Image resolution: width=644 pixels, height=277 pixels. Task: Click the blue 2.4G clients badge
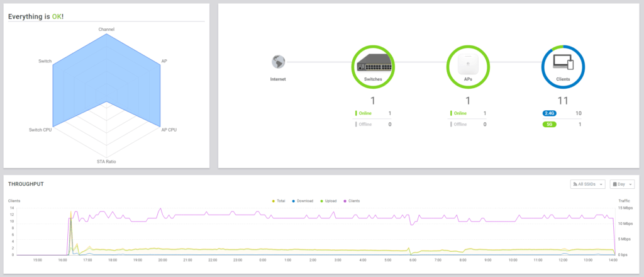[549, 113]
